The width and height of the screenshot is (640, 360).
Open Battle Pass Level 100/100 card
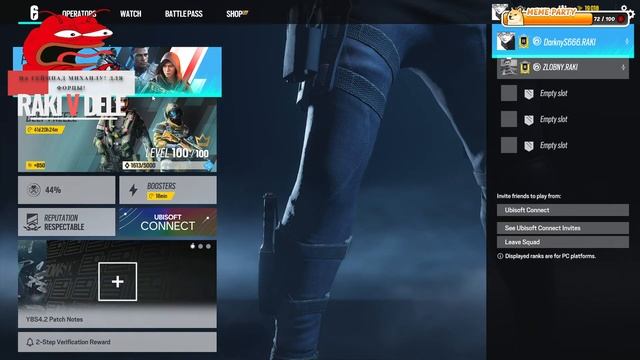(x=117, y=135)
